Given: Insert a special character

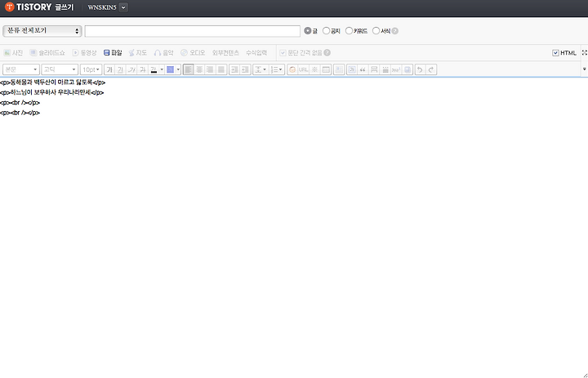Looking at the screenshot, I should pos(314,69).
